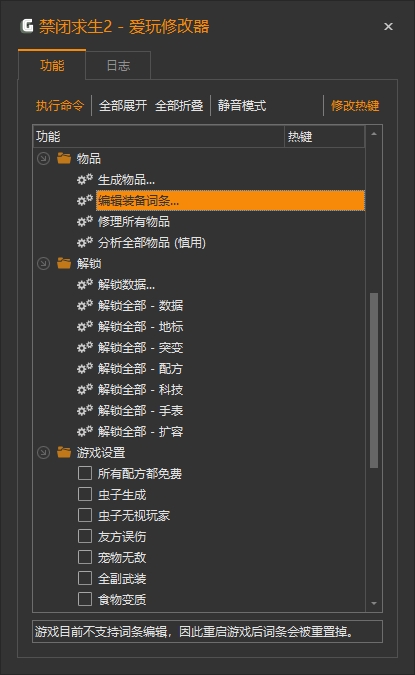Click the gear icon beside 解锁数据...

[x=85, y=284]
